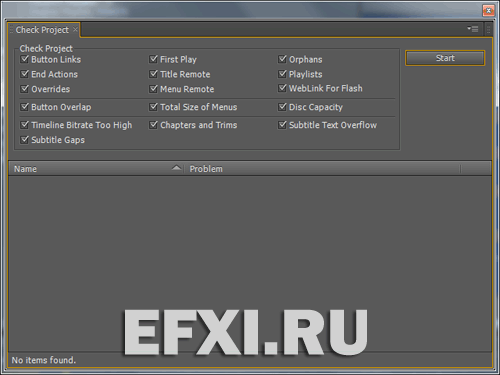Image resolution: width=500 pixels, height=375 pixels.
Task: Toggle the Button Links checkbox
Action: (24, 59)
